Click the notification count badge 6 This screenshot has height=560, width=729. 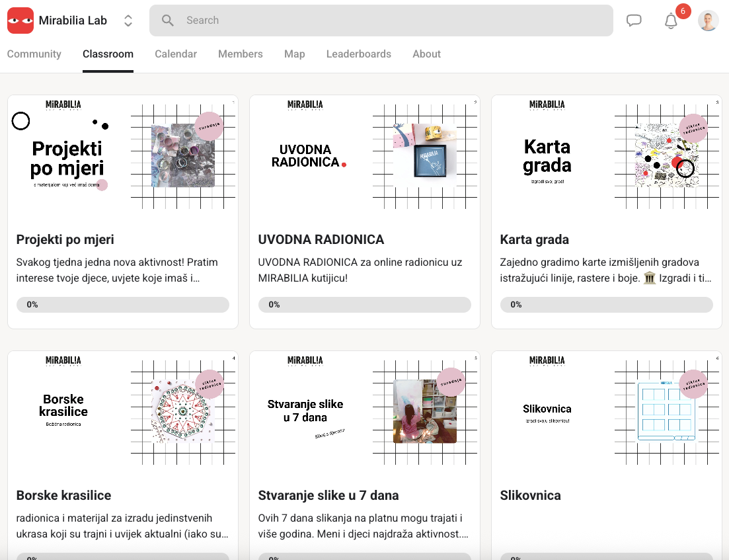(683, 11)
